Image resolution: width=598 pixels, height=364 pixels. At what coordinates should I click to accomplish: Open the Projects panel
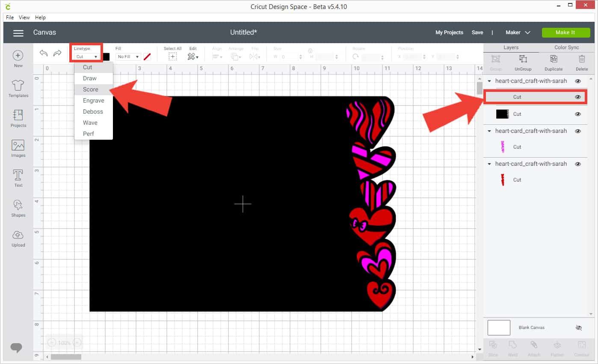point(18,119)
